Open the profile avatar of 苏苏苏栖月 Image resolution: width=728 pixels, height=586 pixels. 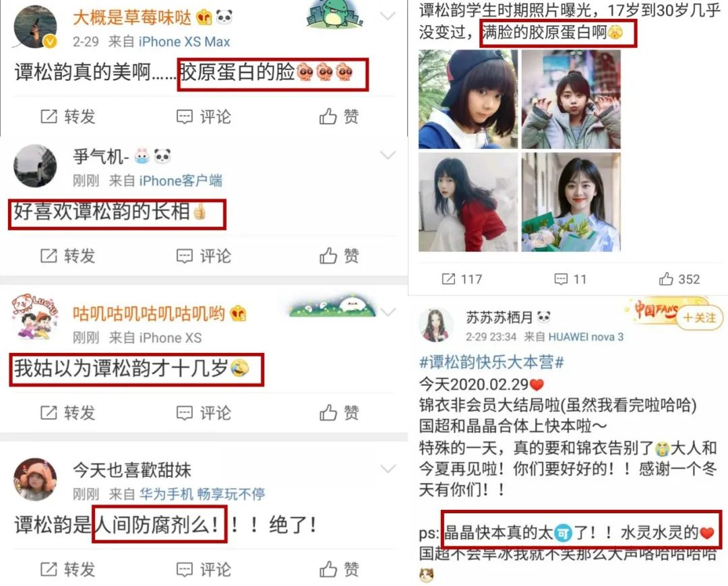pyautogui.click(x=436, y=325)
